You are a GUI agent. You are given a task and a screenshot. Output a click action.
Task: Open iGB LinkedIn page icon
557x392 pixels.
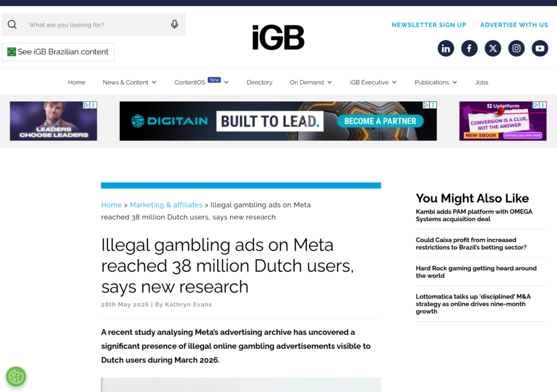pyautogui.click(x=446, y=48)
